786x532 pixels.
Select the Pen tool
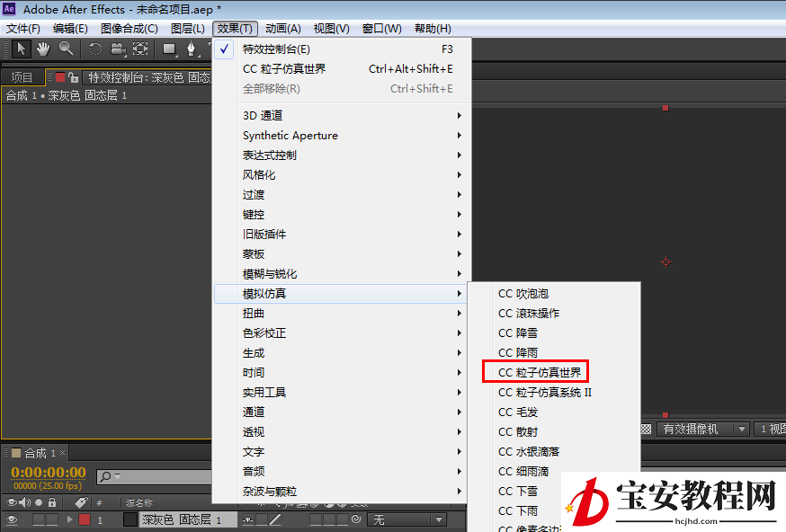tap(191, 49)
